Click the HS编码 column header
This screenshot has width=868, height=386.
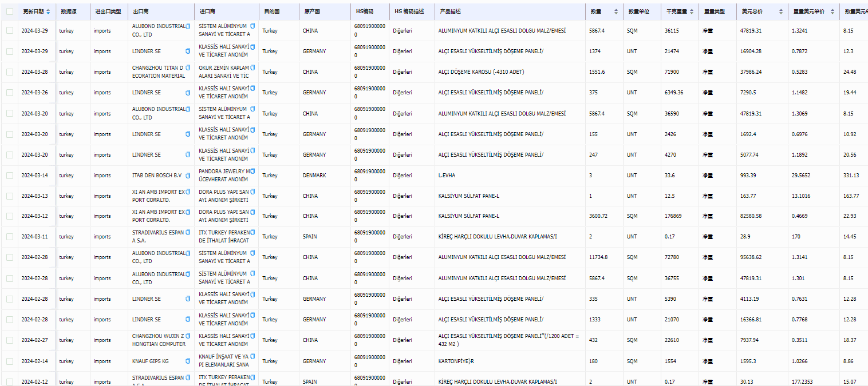[x=364, y=11]
